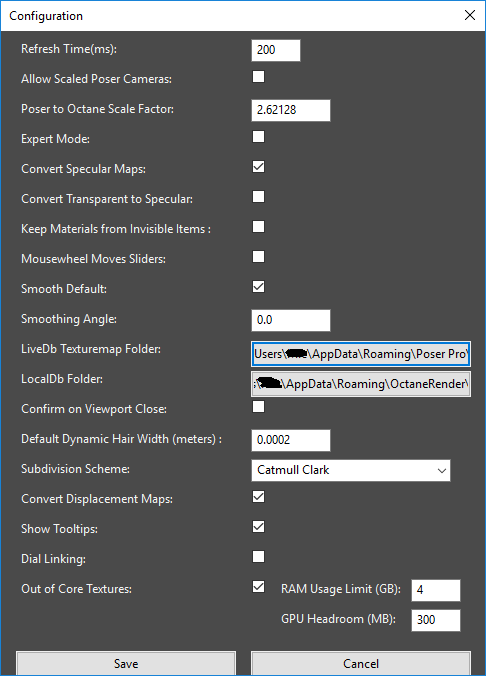Enable Allow Scaled Poser Cameras checkbox
Image resolution: width=486 pixels, height=676 pixels.
[258, 77]
